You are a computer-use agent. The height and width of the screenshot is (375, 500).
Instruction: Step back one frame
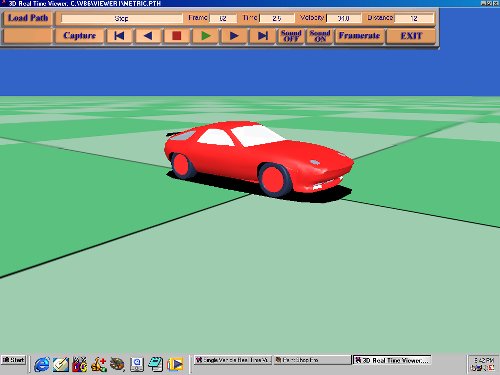[x=148, y=36]
